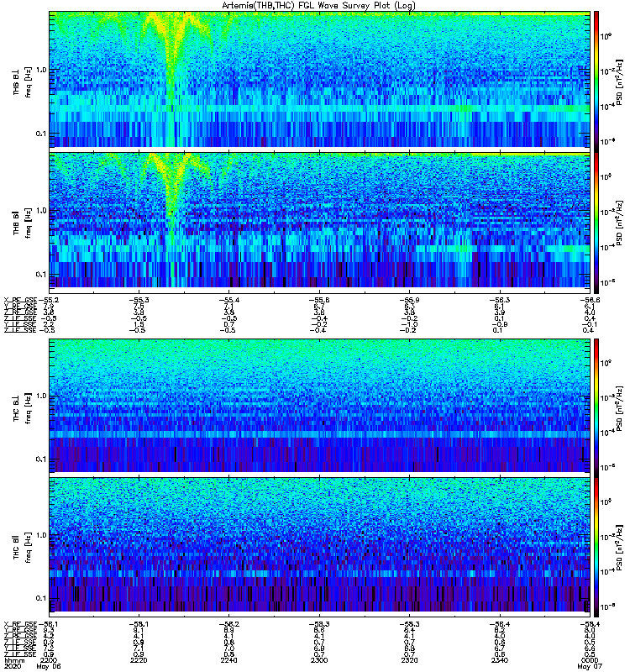Click the PSD [nT²/Hz] label of the THB B⊥ panel
The height and width of the screenshot is (672, 630).
620,81
